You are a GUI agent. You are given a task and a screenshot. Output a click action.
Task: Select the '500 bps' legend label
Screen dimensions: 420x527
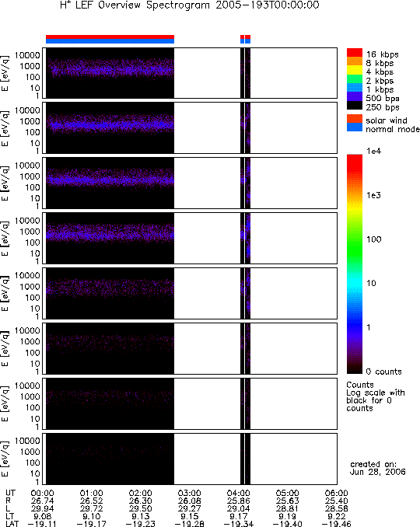coord(383,99)
